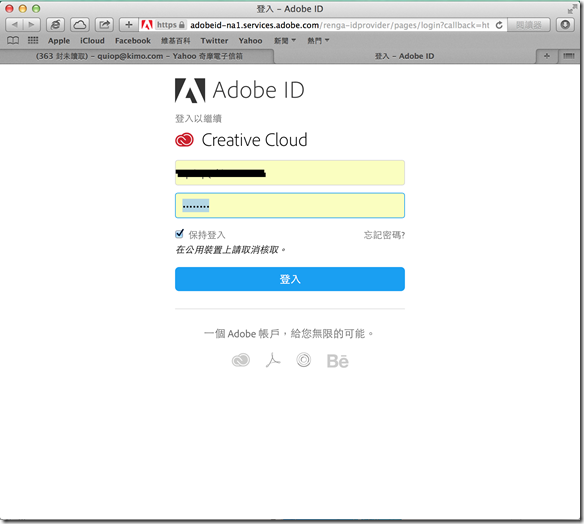Image resolution: width=584 pixels, height=524 pixels.
Task: Click the 在公用裝置上請取消核取 notice text
Action: point(231,250)
